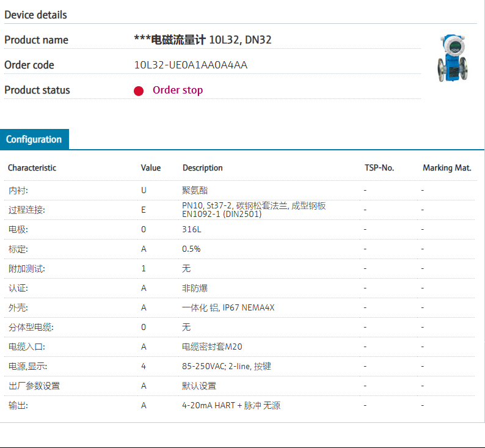The width and height of the screenshot is (485, 448).
Task: Select the Order stop status text
Action: click(178, 90)
